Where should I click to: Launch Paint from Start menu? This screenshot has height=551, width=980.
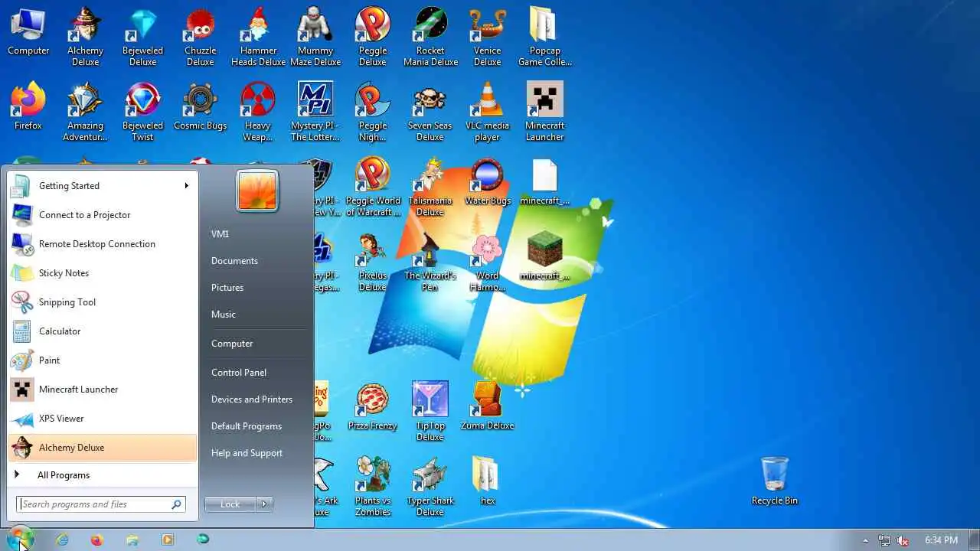pos(102,360)
